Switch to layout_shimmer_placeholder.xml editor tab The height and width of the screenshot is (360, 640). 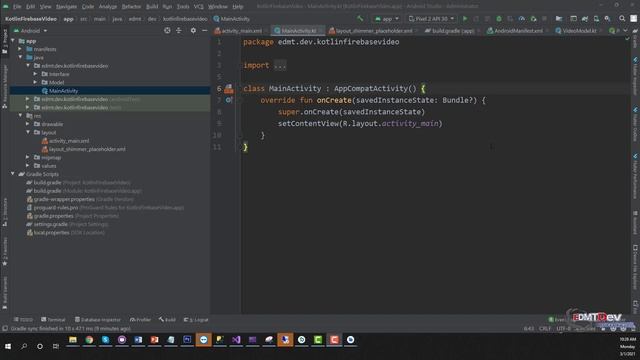pos(373,31)
